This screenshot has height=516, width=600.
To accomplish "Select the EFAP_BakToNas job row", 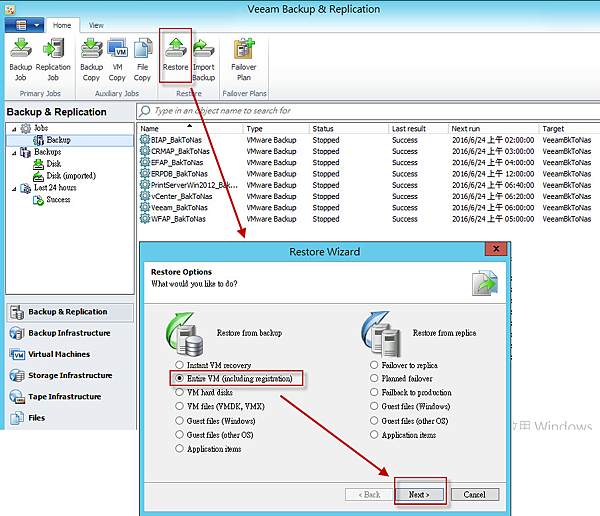I will [369, 163].
